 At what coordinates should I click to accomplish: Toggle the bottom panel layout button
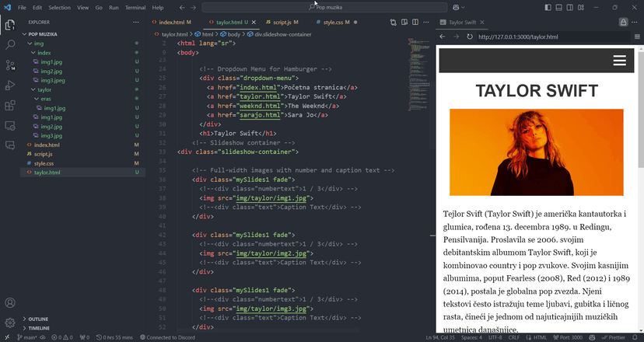point(559,7)
